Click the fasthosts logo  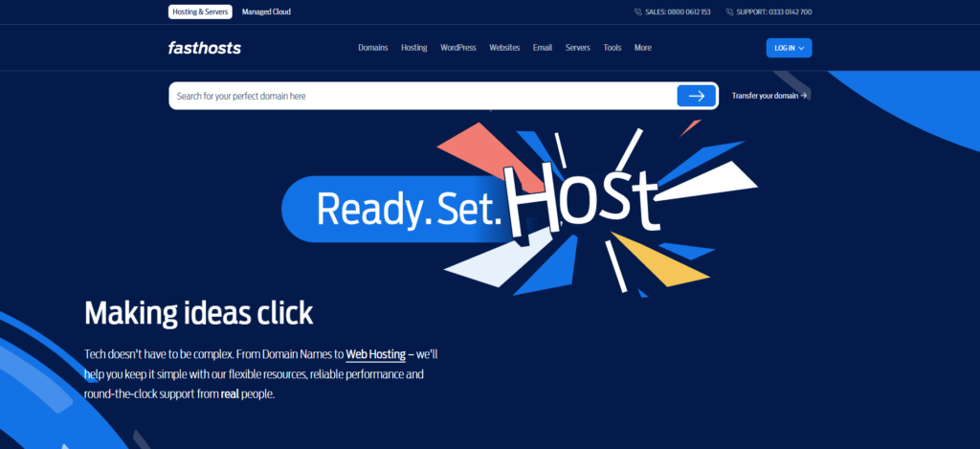[205, 48]
